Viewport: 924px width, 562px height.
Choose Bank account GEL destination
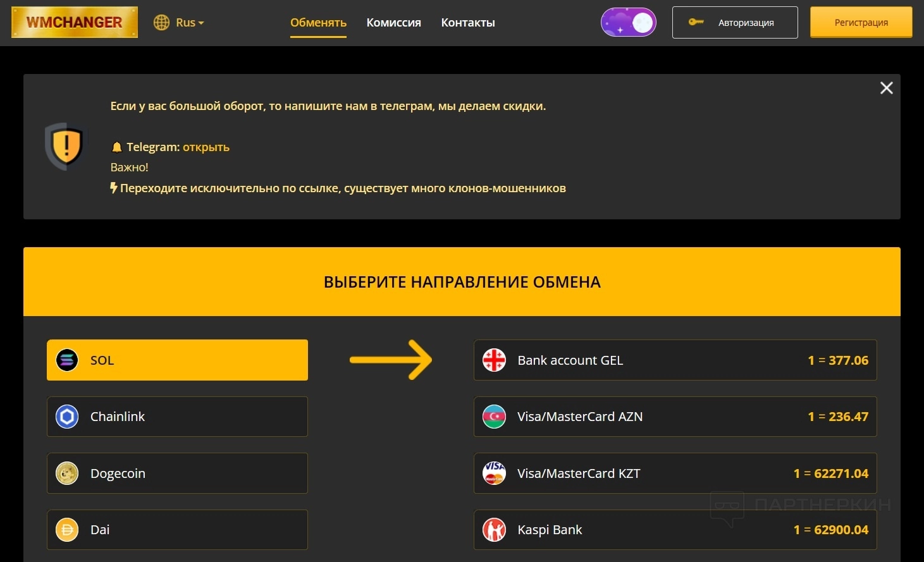(x=675, y=360)
